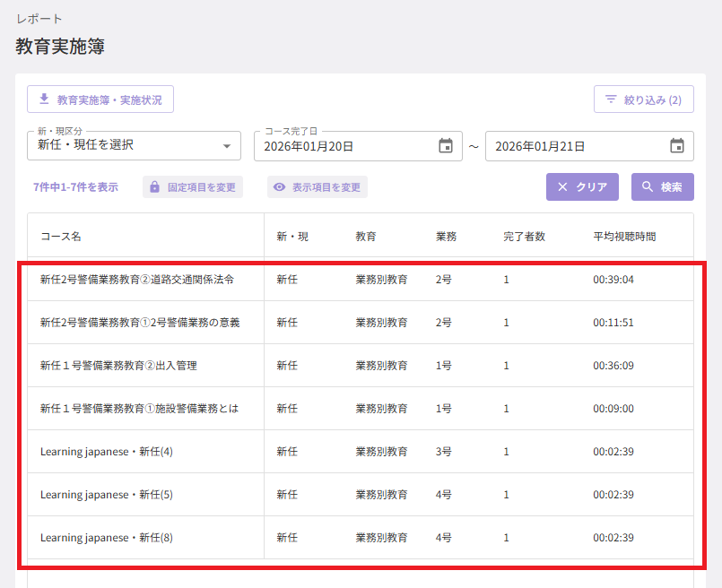
Task: Download 教育実施簿・実施状況 report
Action: [x=100, y=99]
